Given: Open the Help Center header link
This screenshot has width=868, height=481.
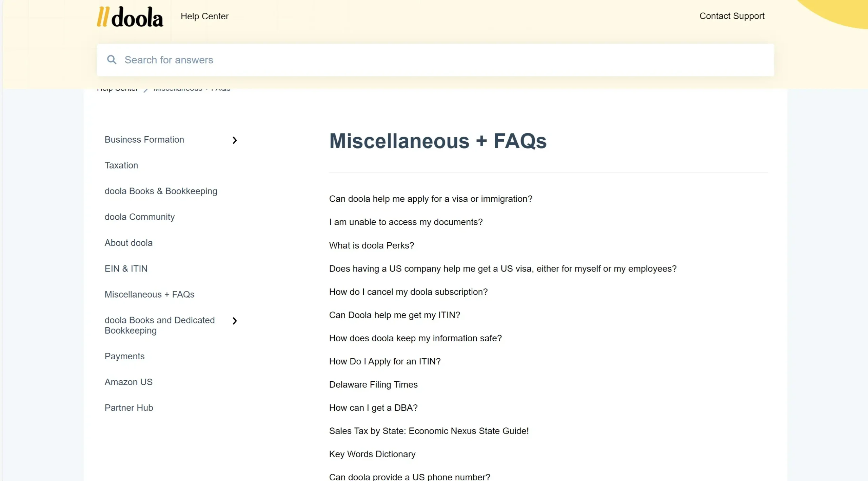Looking at the screenshot, I should 204,16.
